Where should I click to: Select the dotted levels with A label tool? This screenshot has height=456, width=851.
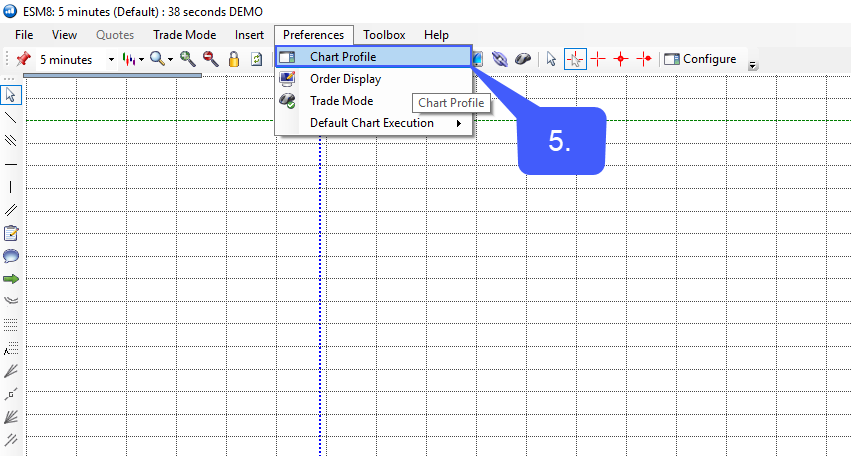click(x=11, y=348)
